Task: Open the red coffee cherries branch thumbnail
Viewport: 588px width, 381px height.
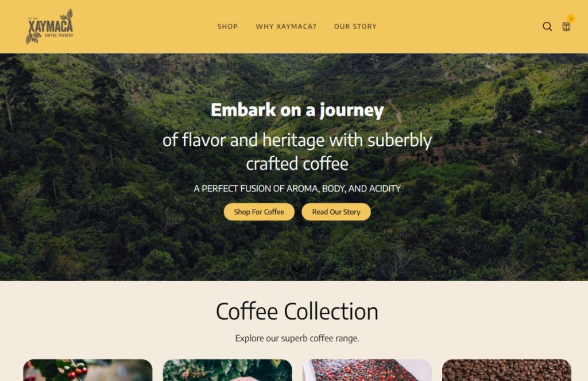Action: pos(88,370)
